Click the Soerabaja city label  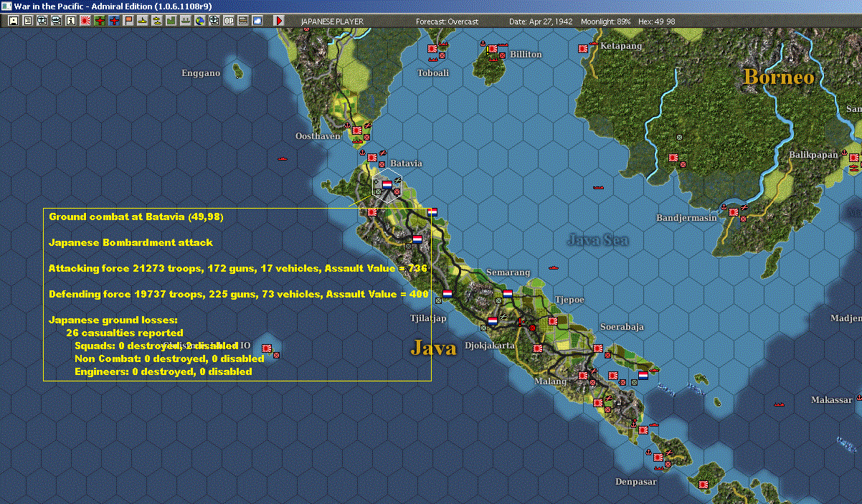[622, 326]
